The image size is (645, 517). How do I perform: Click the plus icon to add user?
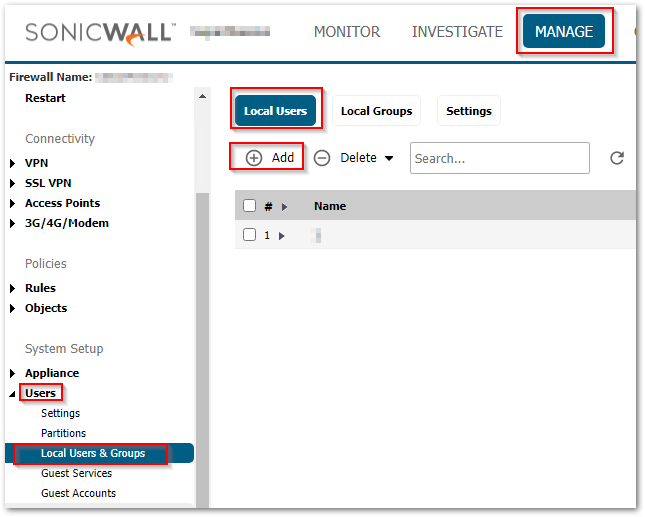(254, 158)
